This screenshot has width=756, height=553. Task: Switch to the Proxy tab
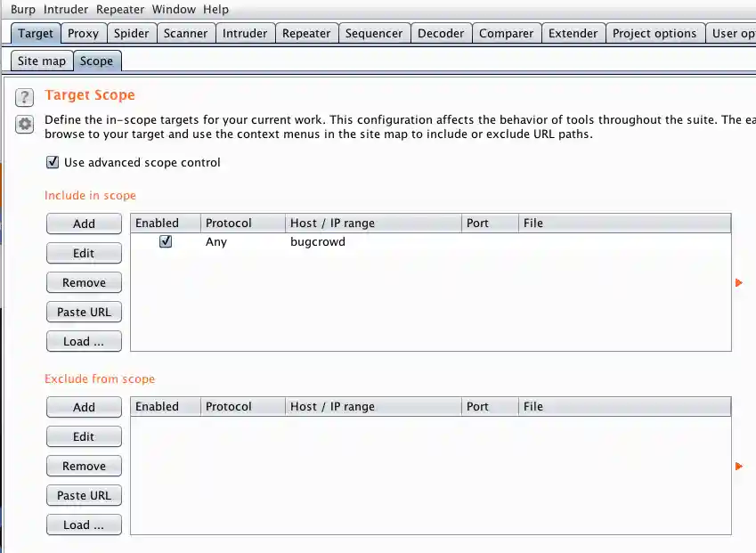83,33
